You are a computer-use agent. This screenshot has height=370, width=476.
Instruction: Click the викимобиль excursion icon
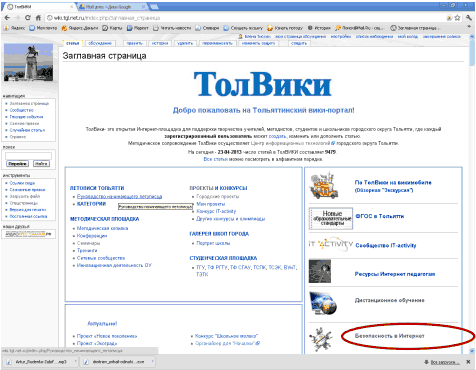tap(323, 186)
